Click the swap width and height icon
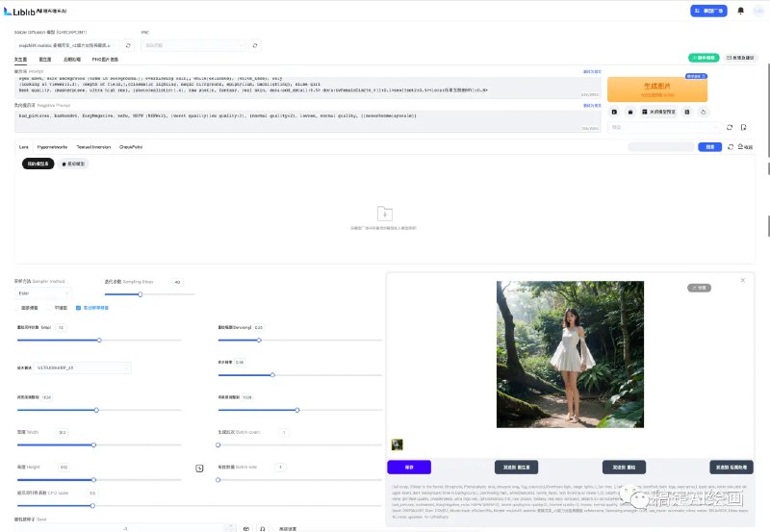Image resolution: width=770 pixels, height=532 pixels. [x=199, y=469]
